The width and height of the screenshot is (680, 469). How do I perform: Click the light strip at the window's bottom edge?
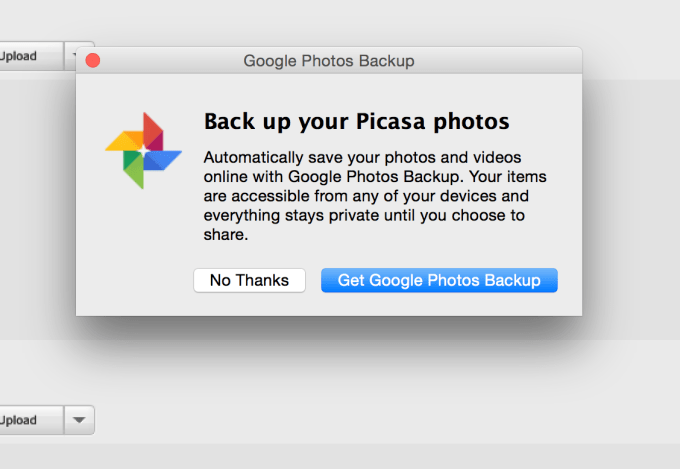tap(340, 458)
